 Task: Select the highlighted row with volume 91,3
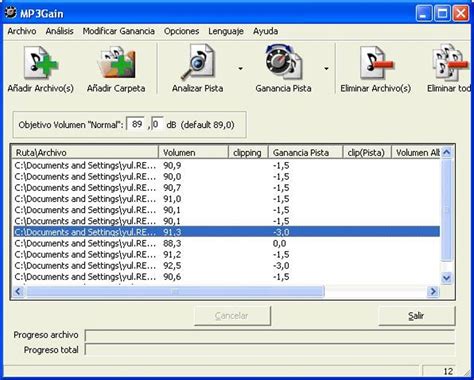coord(227,232)
